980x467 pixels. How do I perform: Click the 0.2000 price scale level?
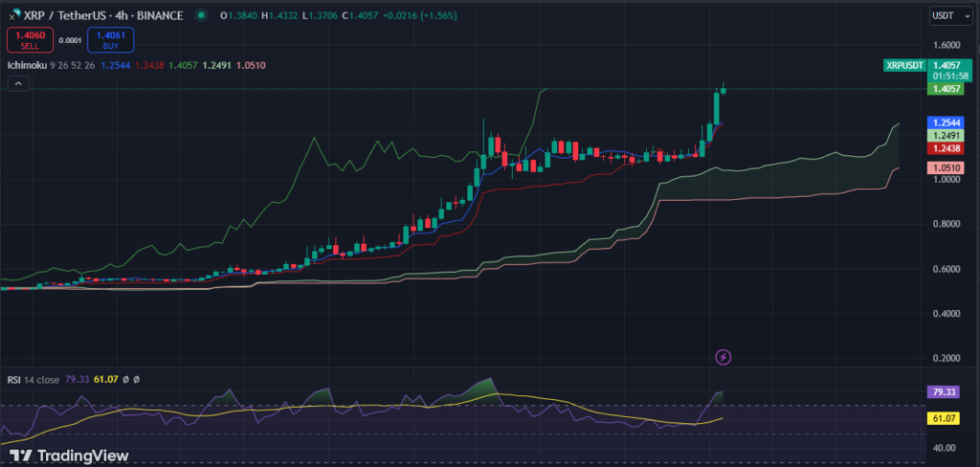pos(945,358)
